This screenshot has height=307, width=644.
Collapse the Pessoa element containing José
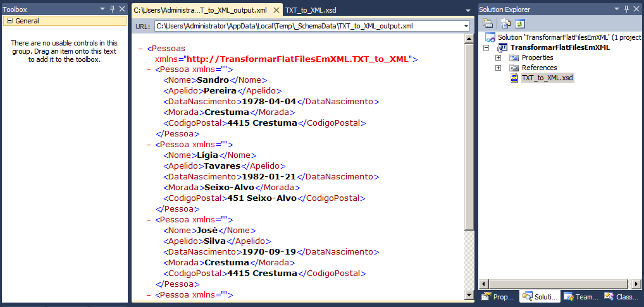click(149, 220)
